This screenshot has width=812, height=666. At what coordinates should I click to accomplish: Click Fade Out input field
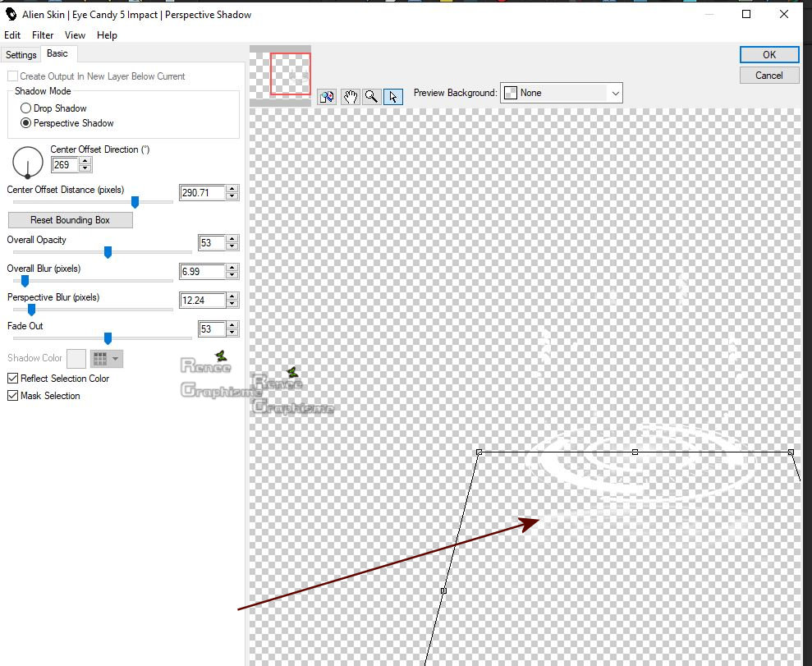tap(212, 328)
